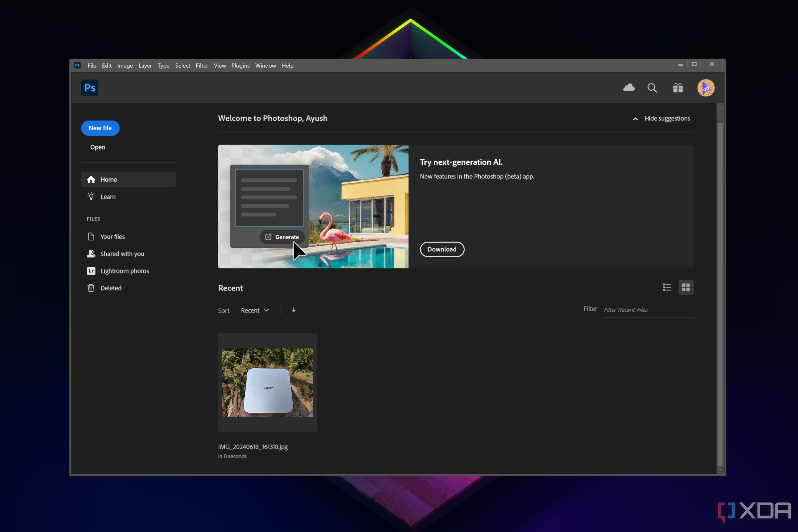Screen dimensions: 798x532
Task: Open the Learn section in sidebar
Action: (107, 196)
